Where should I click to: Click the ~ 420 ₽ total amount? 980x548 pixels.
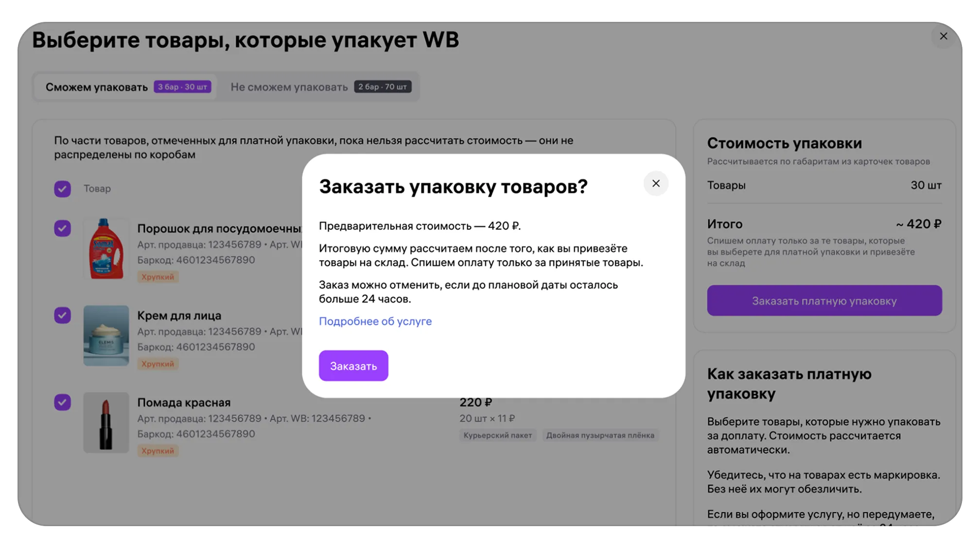tap(919, 224)
